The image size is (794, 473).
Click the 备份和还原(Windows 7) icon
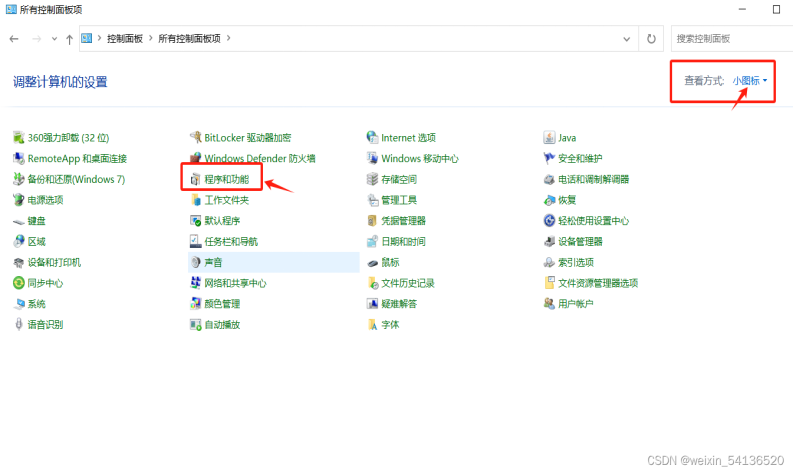(x=19, y=179)
